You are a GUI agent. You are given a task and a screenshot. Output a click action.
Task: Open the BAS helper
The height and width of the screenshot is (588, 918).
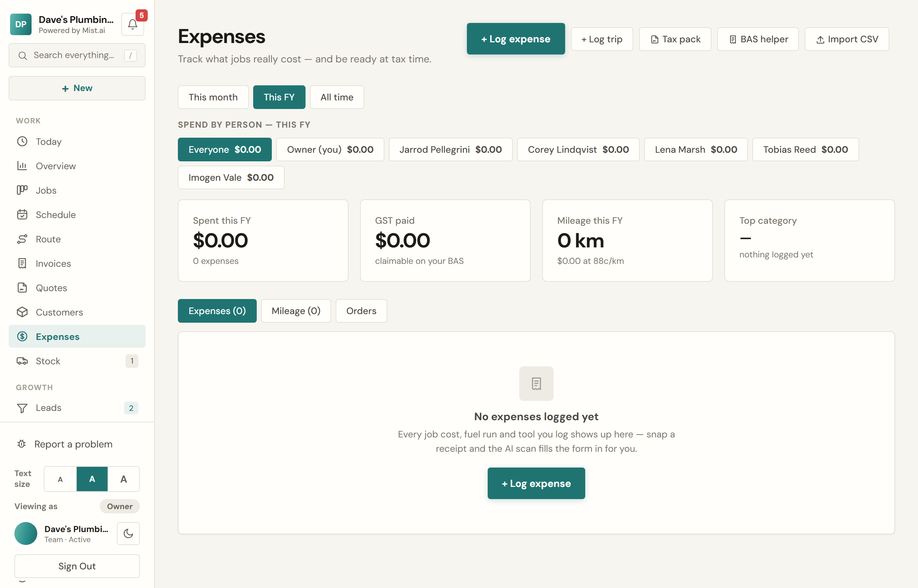[x=758, y=39]
